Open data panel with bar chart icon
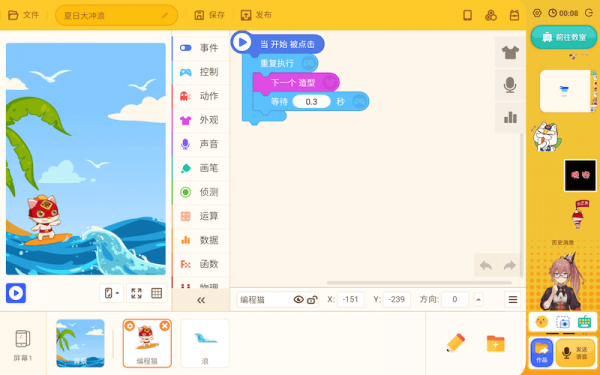This screenshot has height=375, width=600. 510,117
